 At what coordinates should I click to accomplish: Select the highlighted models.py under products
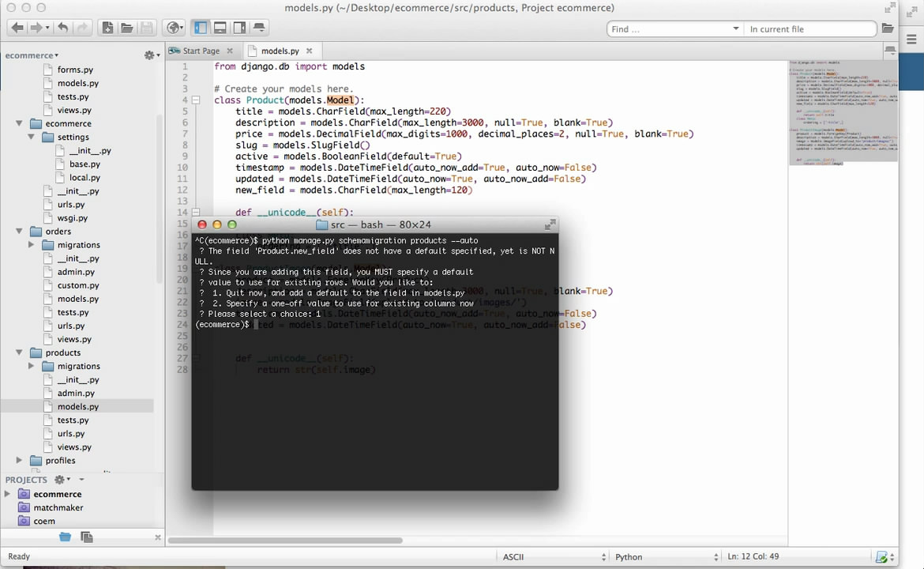click(x=77, y=406)
